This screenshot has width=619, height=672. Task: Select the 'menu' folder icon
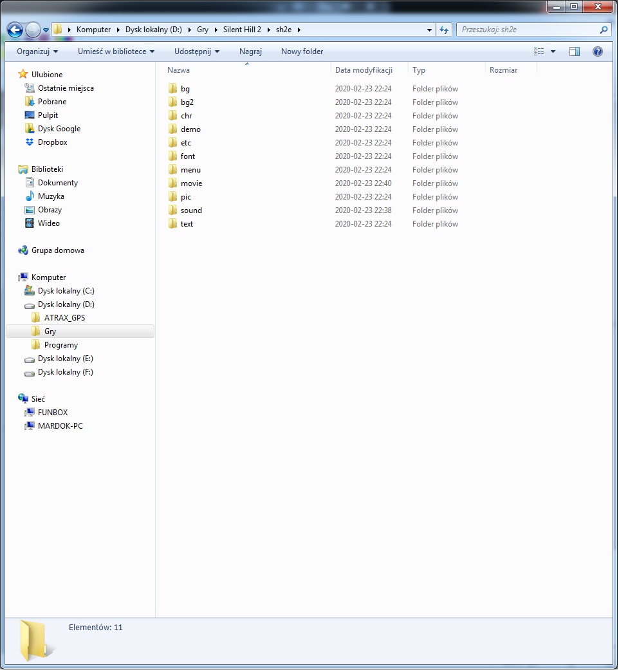click(x=172, y=170)
